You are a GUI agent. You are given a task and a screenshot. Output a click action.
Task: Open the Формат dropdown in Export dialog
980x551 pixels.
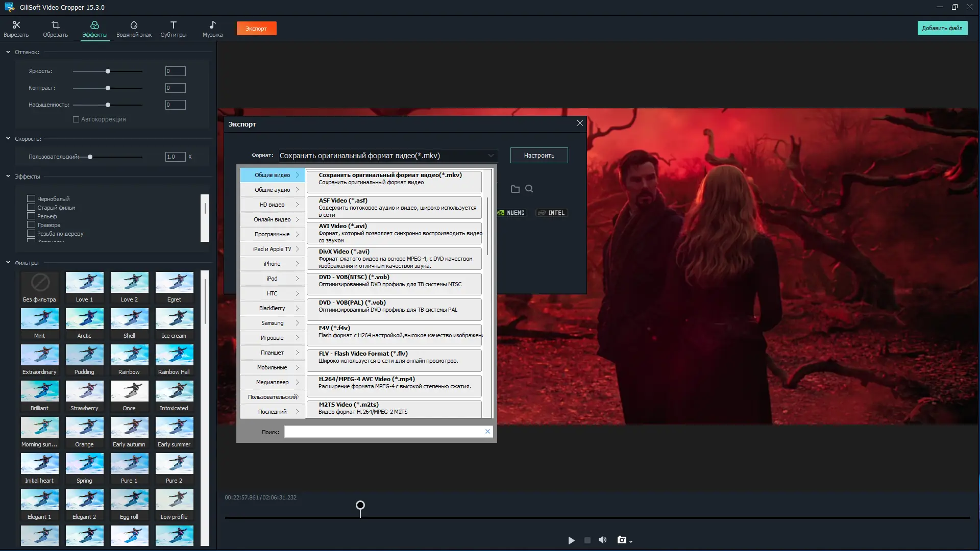point(489,156)
